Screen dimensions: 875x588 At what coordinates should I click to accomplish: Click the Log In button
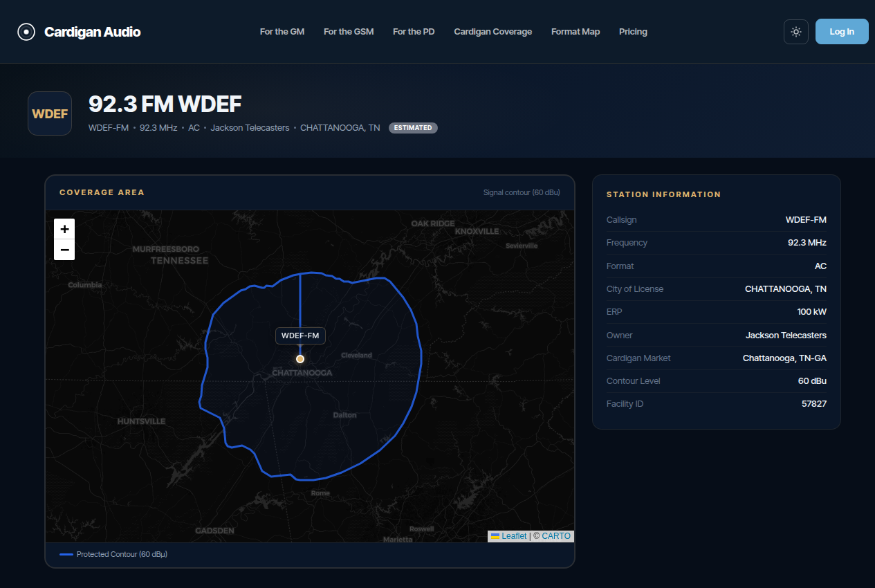point(842,32)
